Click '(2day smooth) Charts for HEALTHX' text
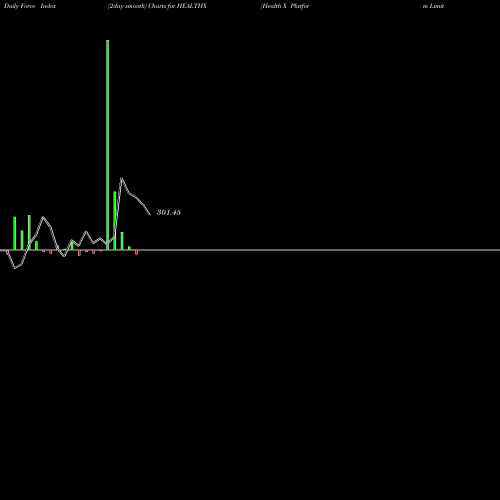The width and height of the screenshot is (500, 500). 157,6
